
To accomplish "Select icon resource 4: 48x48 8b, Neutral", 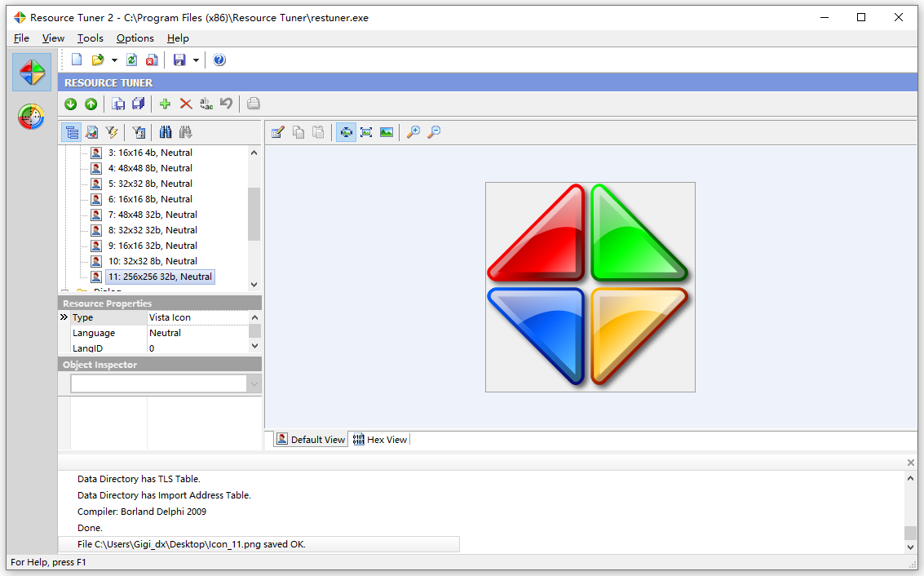I will point(150,168).
